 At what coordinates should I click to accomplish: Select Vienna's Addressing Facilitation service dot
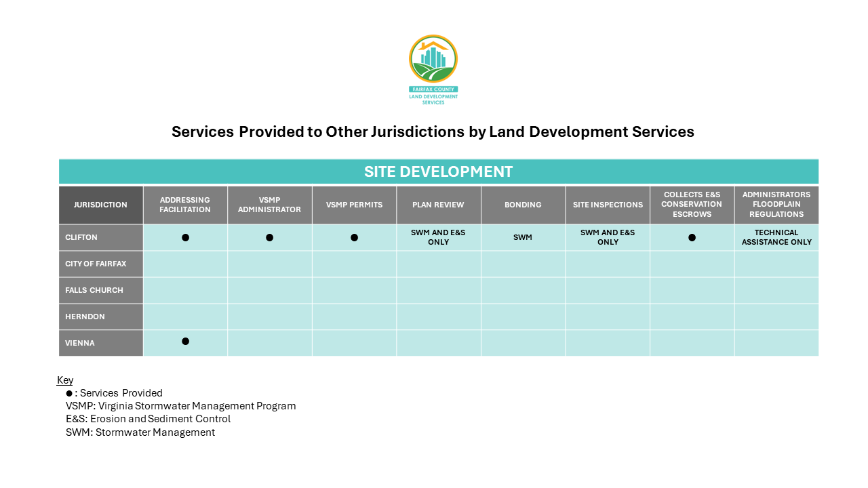[x=185, y=342]
